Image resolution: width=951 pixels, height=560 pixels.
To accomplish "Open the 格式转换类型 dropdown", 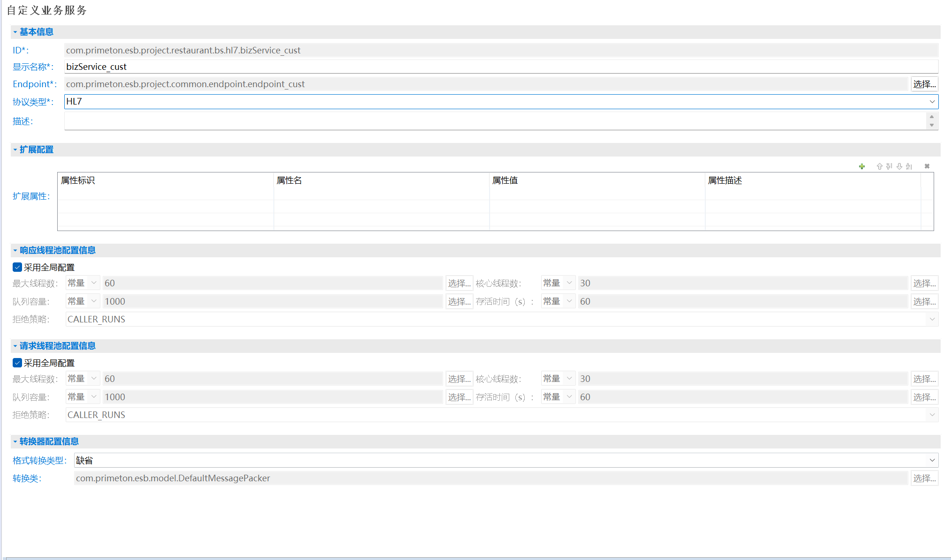I will [x=932, y=460].
